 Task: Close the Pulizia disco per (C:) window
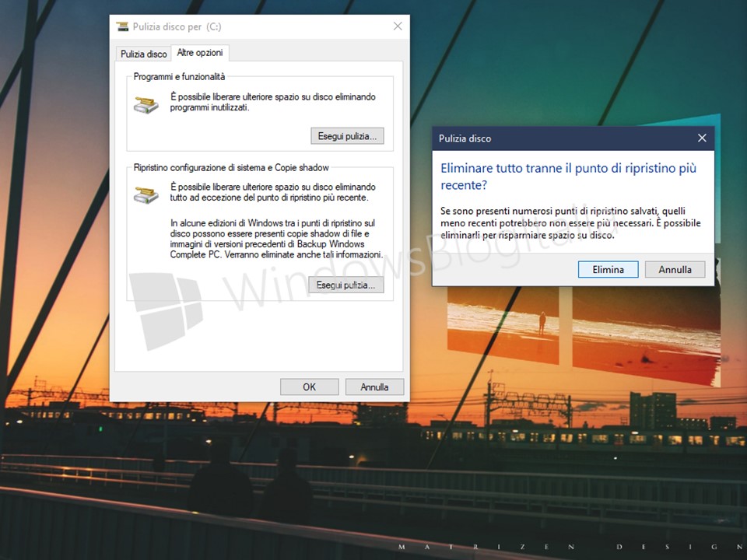398,26
